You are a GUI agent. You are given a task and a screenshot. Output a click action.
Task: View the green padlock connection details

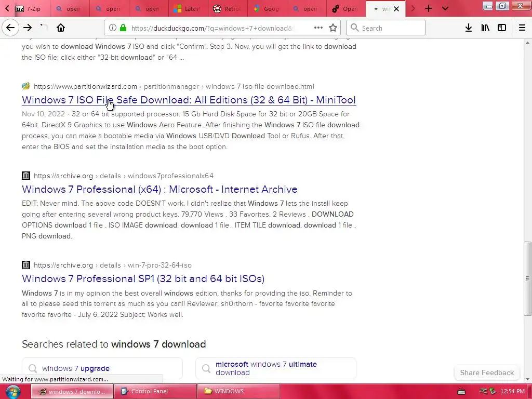tap(124, 28)
